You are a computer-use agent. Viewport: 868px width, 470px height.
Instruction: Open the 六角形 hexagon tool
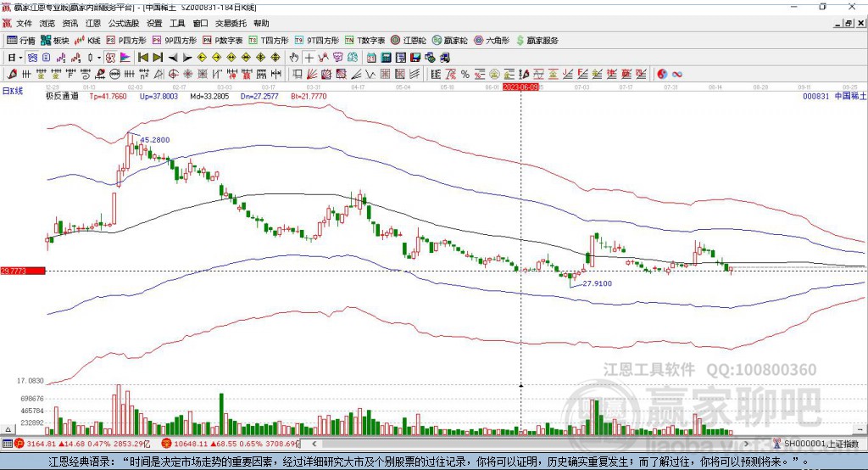[492, 41]
